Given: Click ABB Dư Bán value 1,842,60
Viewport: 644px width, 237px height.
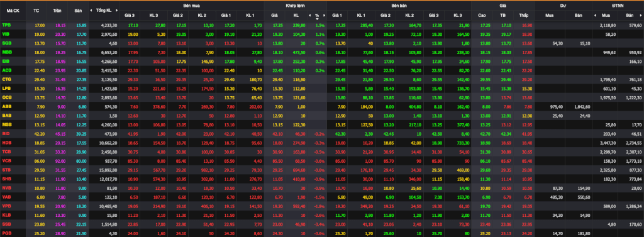Looking at the screenshot, I should (582, 107).
